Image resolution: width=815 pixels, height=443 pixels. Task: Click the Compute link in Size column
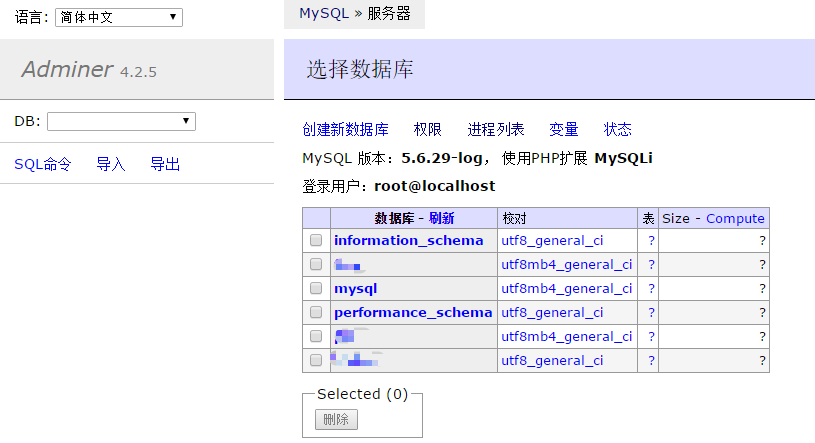735,218
